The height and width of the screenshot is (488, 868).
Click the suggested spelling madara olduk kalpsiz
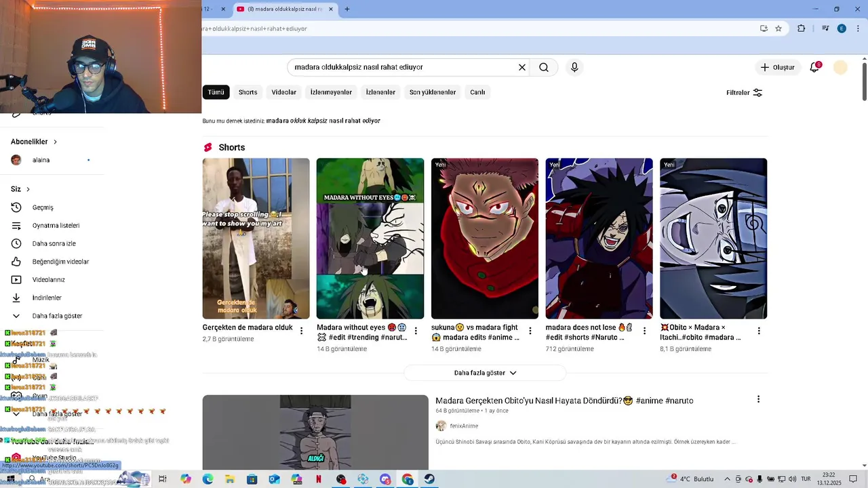[323, 121]
